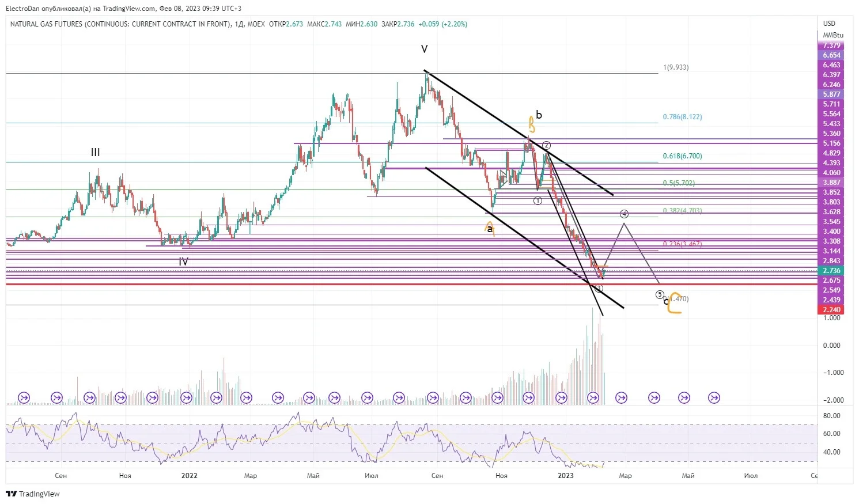The height and width of the screenshot is (504, 859).
Task: Click the MMBtu unit label
Action: click(832, 35)
